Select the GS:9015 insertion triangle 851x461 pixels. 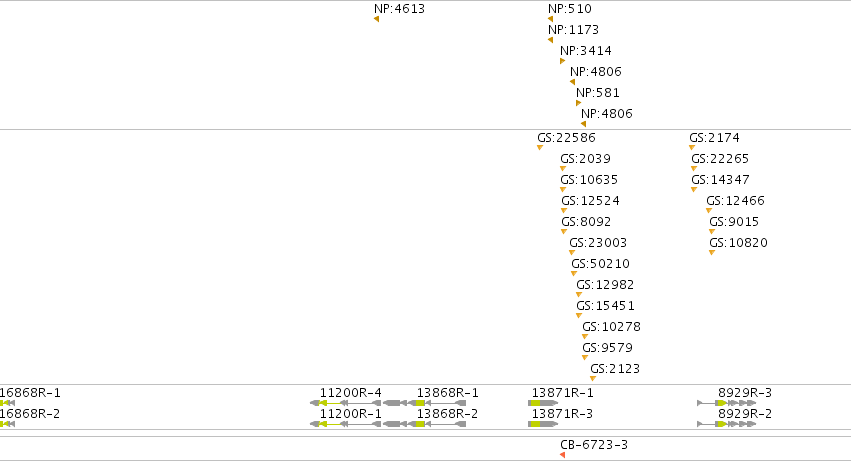pos(712,232)
